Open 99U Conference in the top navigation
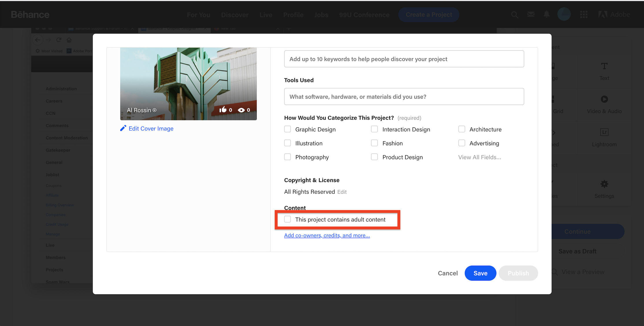The height and width of the screenshot is (326, 644). (364, 15)
